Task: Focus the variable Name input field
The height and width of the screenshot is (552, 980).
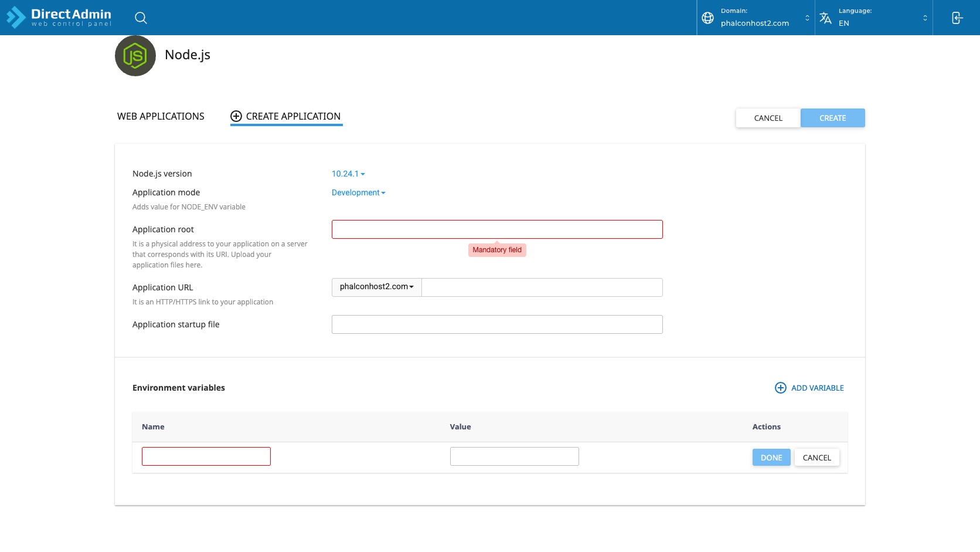Action: pyautogui.click(x=206, y=456)
